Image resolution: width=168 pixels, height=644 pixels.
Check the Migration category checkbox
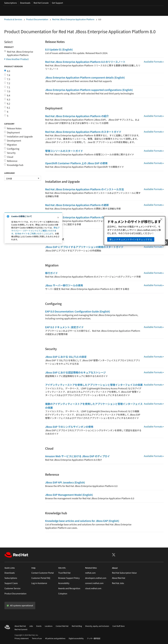[x=5, y=144]
